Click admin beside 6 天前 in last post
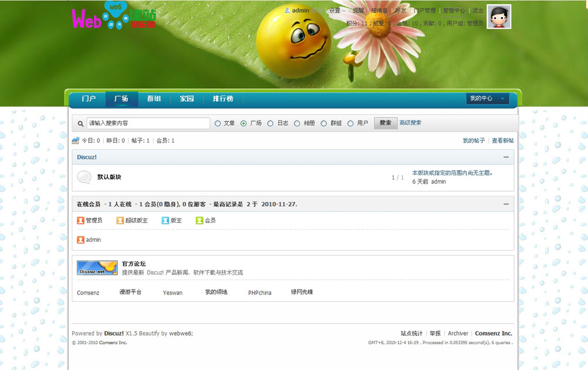Viewport: 588px width, 370px height. 439,182
